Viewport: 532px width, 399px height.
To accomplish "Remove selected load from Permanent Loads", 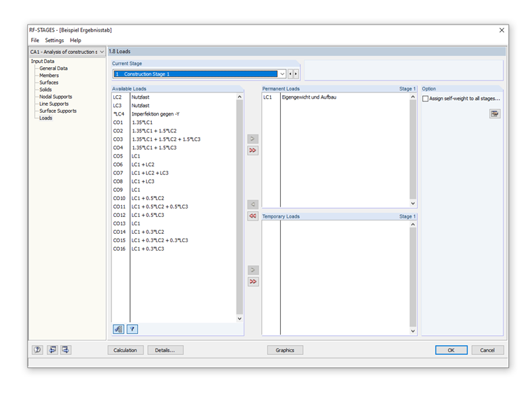I will pos(253,204).
